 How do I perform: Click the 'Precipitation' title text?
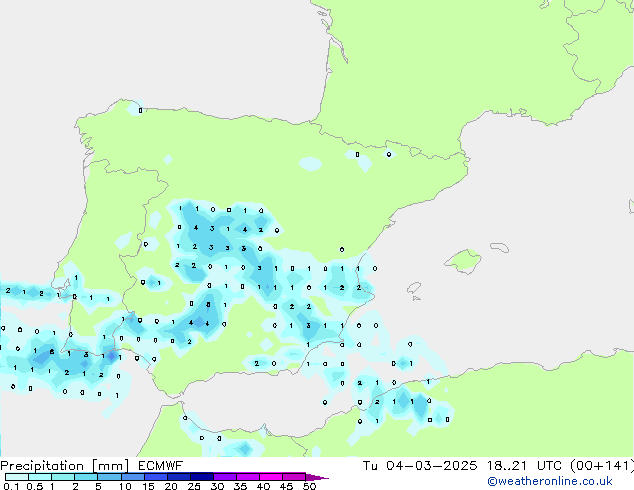click(x=42, y=466)
